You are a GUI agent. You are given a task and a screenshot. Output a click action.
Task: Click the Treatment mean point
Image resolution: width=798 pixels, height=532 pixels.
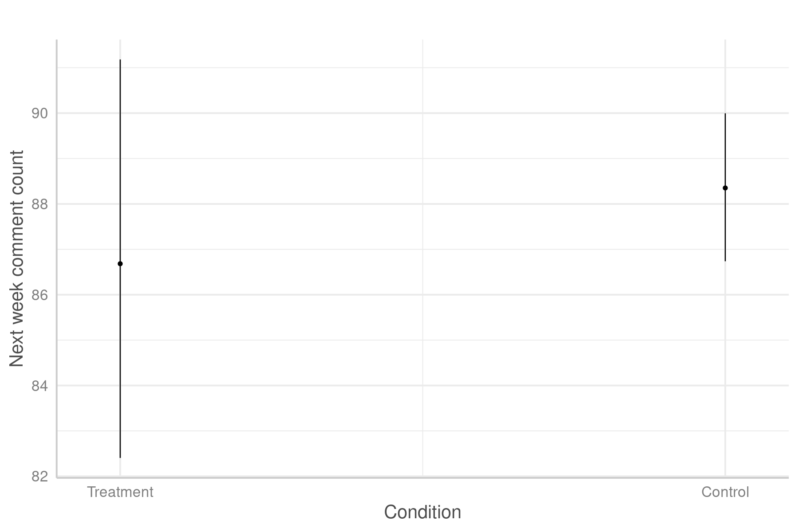pyautogui.click(x=120, y=264)
